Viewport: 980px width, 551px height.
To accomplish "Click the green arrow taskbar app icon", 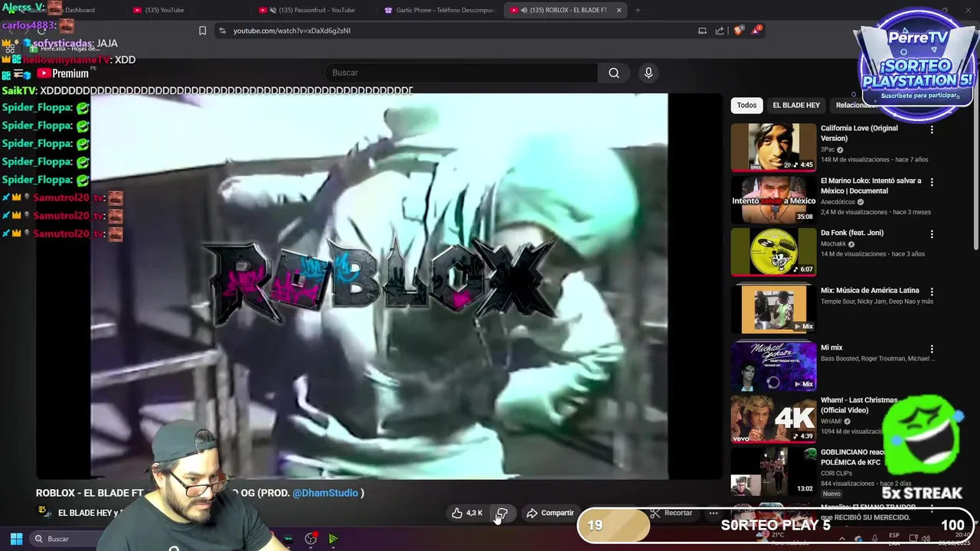I will click(x=333, y=539).
